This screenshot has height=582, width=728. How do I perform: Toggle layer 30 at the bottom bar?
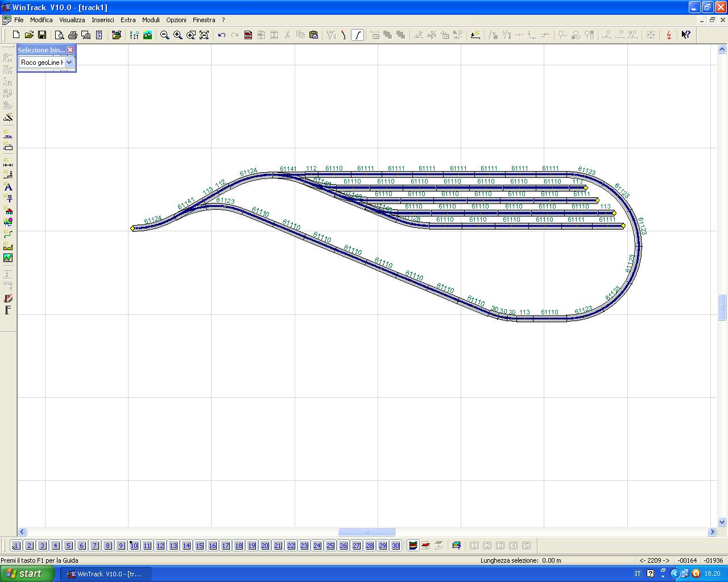click(x=395, y=546)
